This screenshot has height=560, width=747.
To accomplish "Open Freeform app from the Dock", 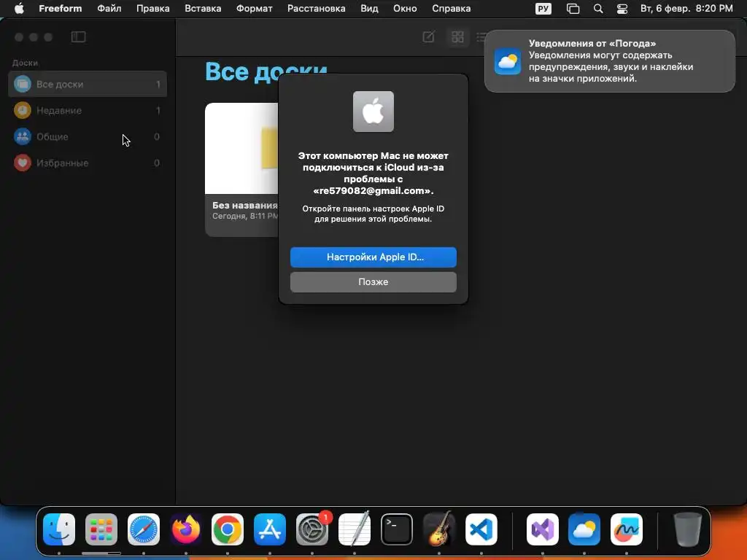I will pyautogui.click(x=626, y=529).
